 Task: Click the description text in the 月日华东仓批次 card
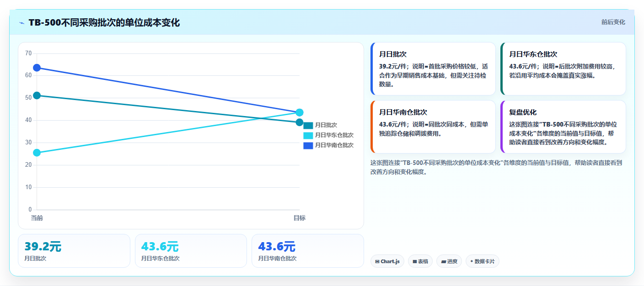563,71
